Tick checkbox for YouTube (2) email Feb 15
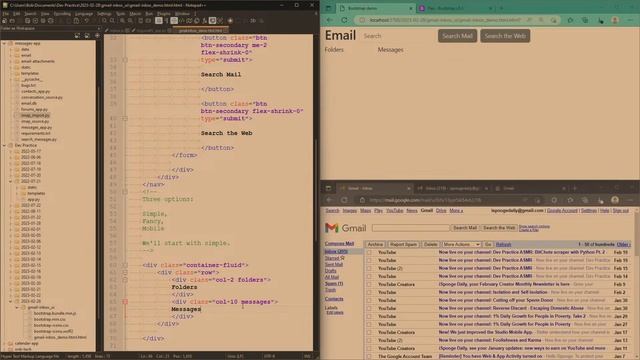640x360 pixels. tap(369, 269)
